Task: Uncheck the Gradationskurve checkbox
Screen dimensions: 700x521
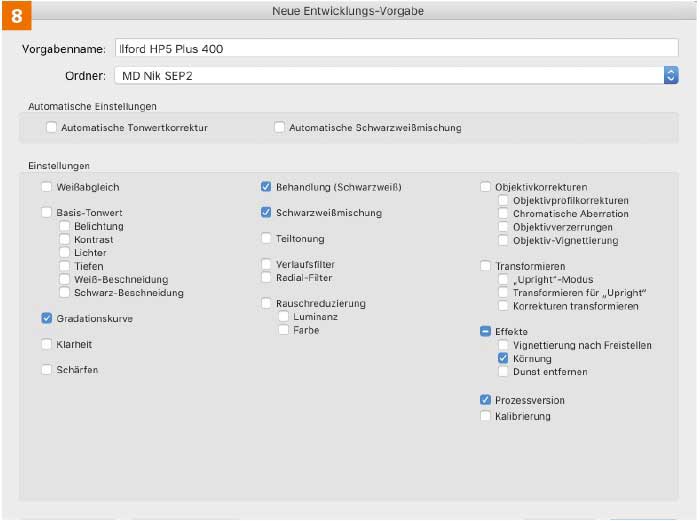Action: 47,319
